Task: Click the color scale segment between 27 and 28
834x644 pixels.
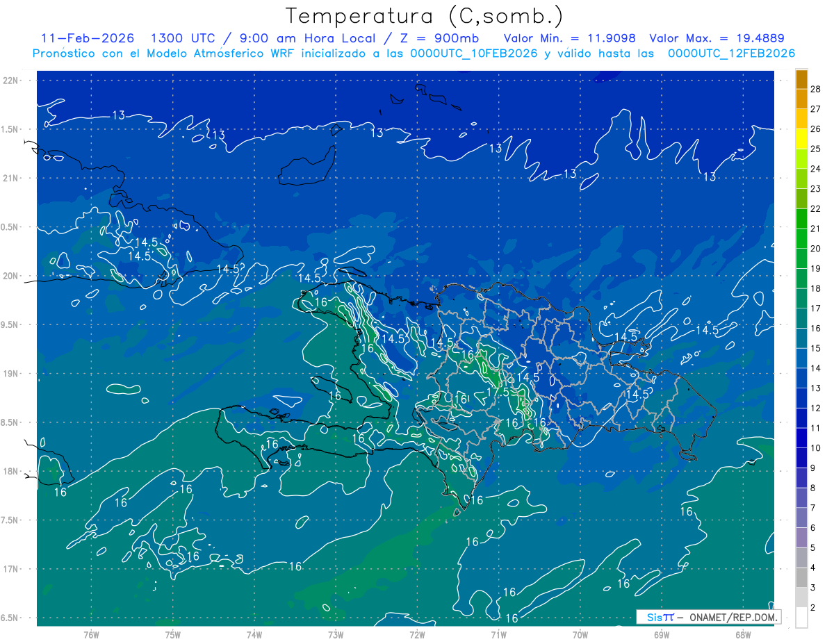Action: click(x=801, y=99)
